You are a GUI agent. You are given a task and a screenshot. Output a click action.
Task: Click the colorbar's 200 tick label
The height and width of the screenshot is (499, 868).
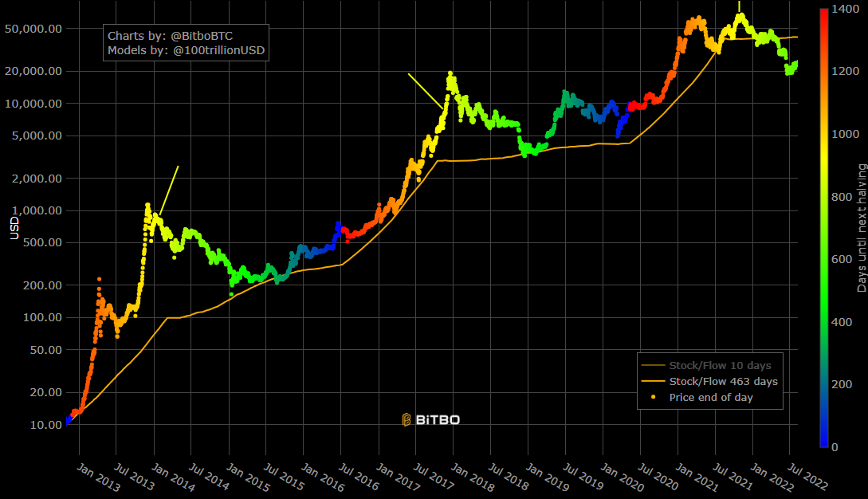point(842,384)
